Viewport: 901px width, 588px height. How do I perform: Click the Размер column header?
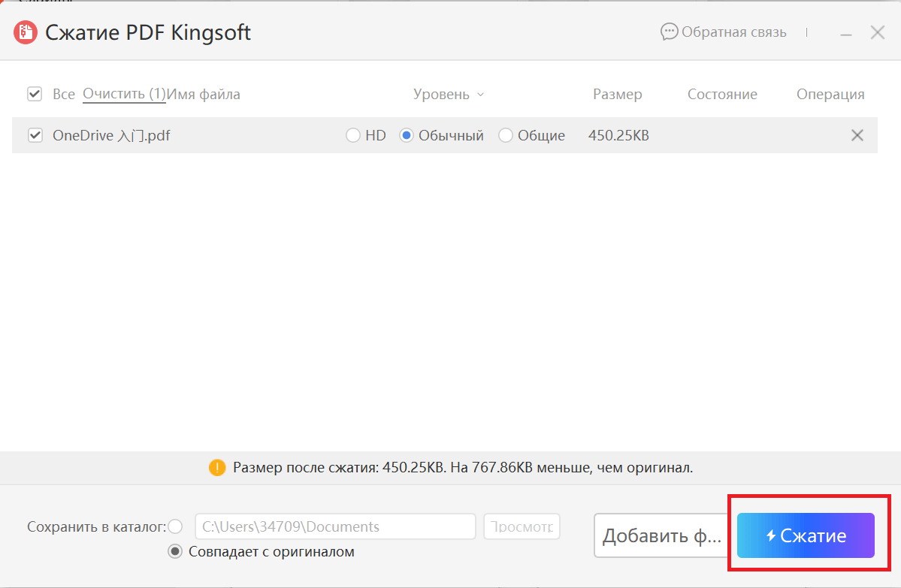point(618,94)
